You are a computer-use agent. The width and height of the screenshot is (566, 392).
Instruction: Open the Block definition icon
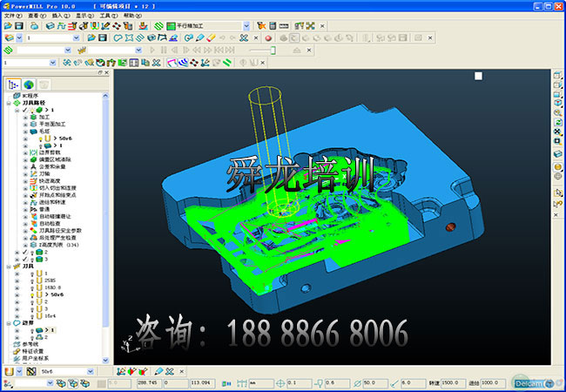pyautogui.click(x=51, y=26)
